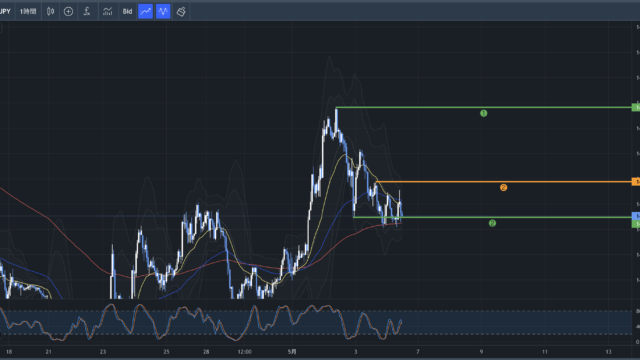The image size is (640, 360).
Task: Click date label 18 on time axis
Action: click(9, 351)
